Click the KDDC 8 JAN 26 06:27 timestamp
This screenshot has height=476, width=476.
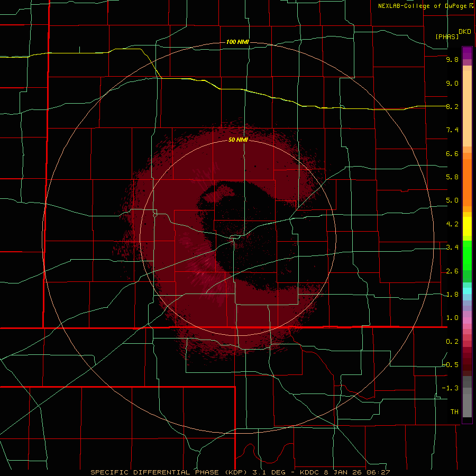[345, 472]
